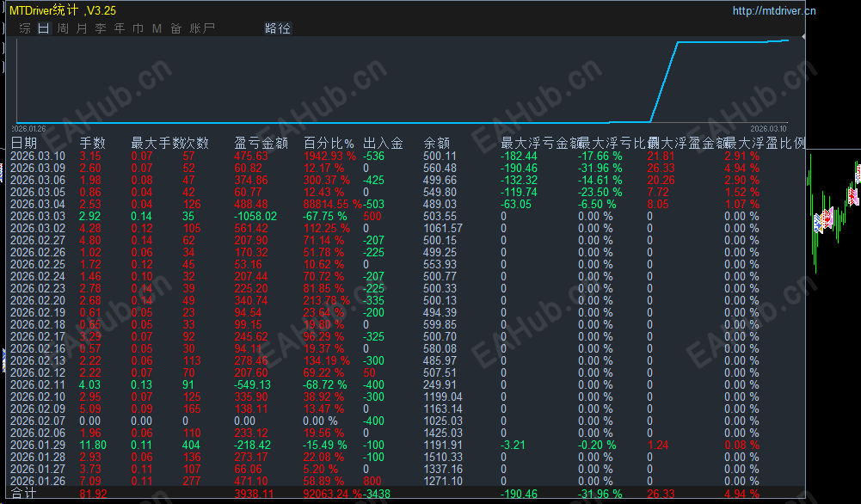Click deposit value 800
The width and height of the screenshot is (861, 504).
372,482
